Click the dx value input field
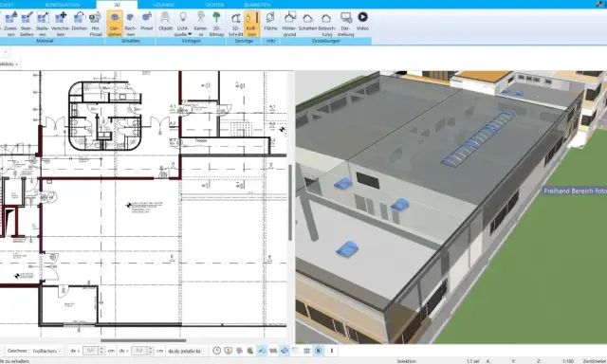 91,351
